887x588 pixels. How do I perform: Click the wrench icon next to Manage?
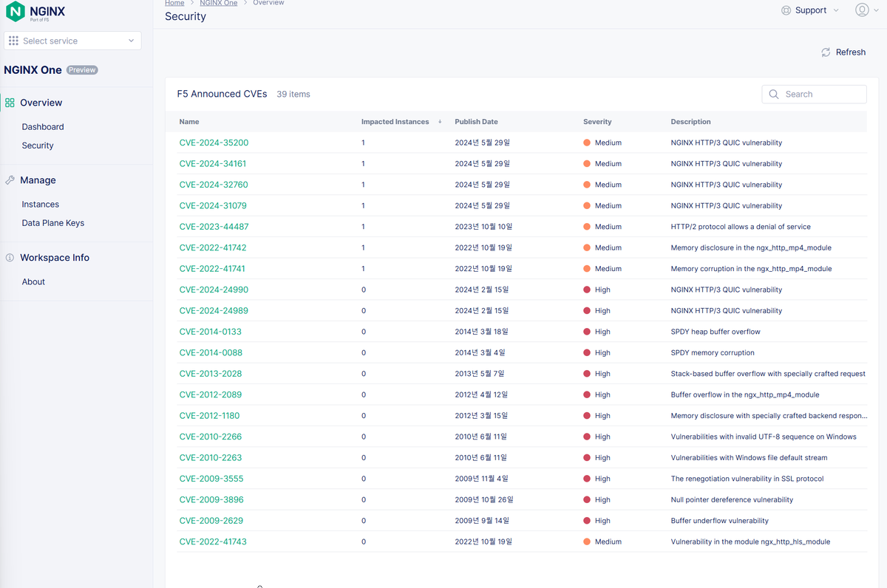[x=9, y=180]
